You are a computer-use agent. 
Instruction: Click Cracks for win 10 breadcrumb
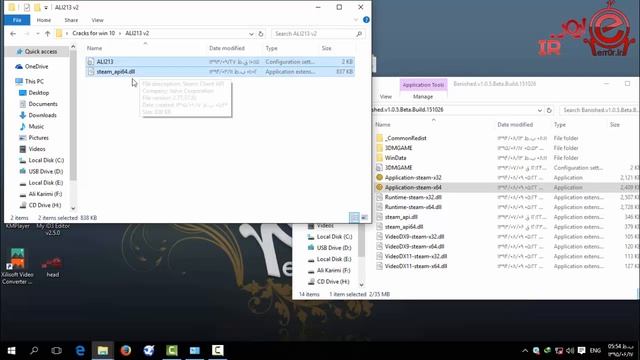94,33
